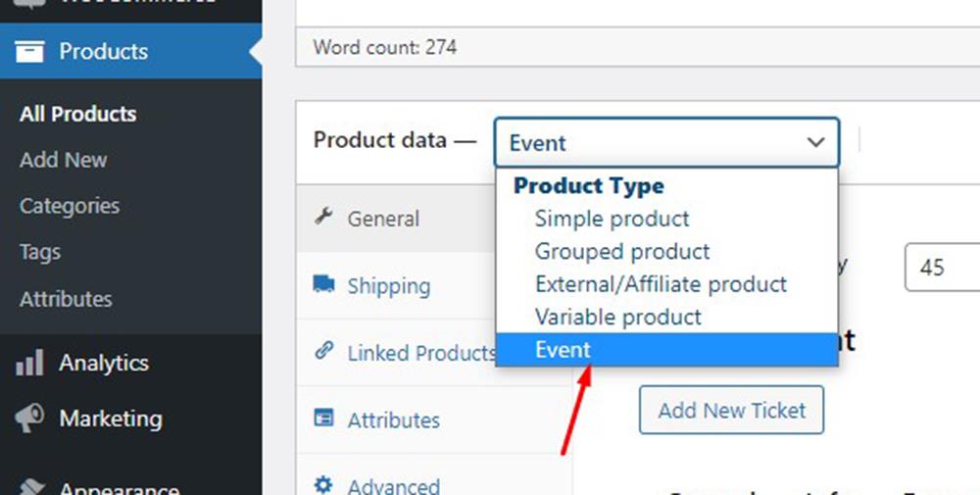The image size is (980, 495).
Task: Click the Attributes list icon
Action: tap(323, 418)
